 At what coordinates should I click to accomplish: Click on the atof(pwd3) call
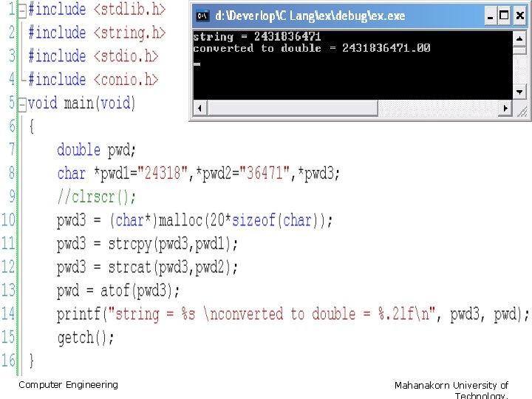139,291
